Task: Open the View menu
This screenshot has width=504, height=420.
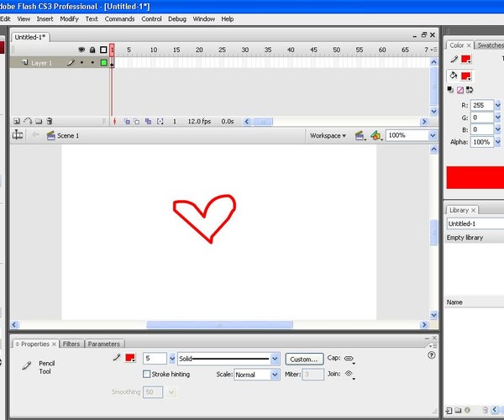Action: point(24,19)
